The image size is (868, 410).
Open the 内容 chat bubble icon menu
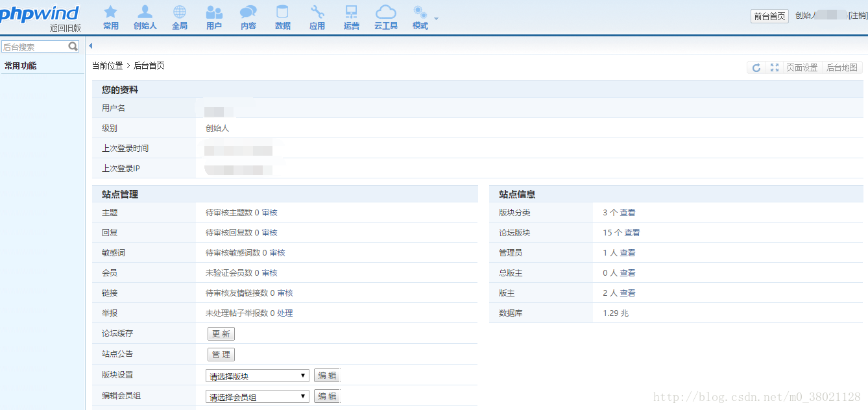coord(248,18)
